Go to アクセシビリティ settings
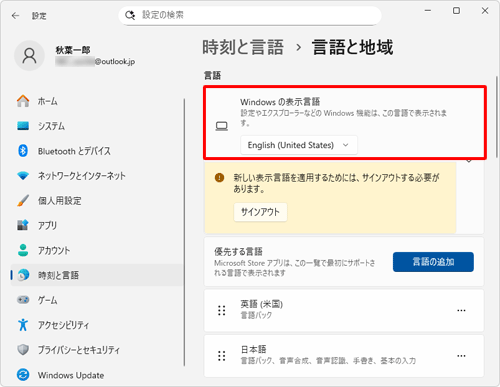The width and height of the screenshot is (500, 387). click(x=97, y=324)
